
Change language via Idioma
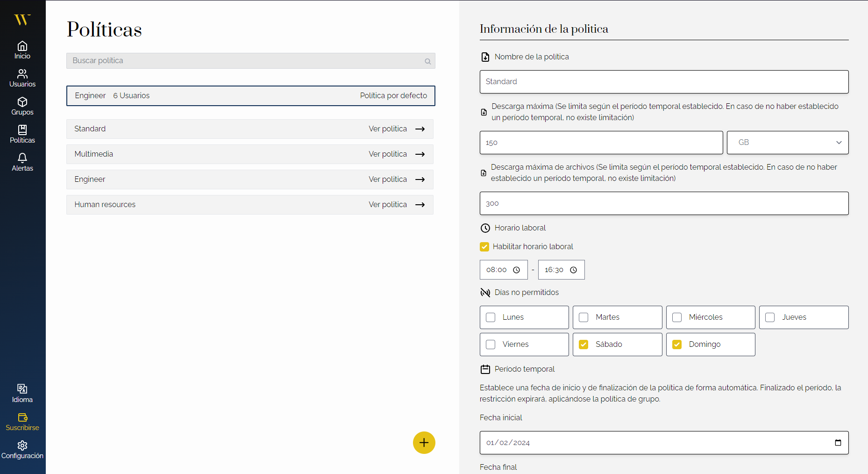(x=22, y=394)
